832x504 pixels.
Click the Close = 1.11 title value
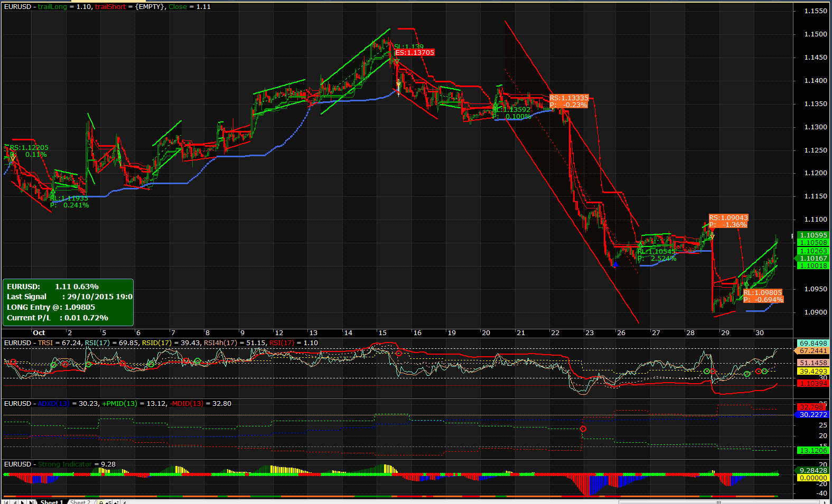pyautogui.click(x=190, y=7)
